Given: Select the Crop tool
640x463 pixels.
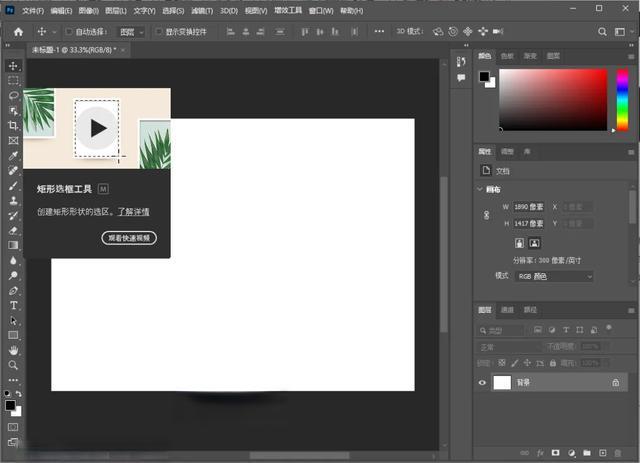Looking at the screenshot, I should coord(13,125).
